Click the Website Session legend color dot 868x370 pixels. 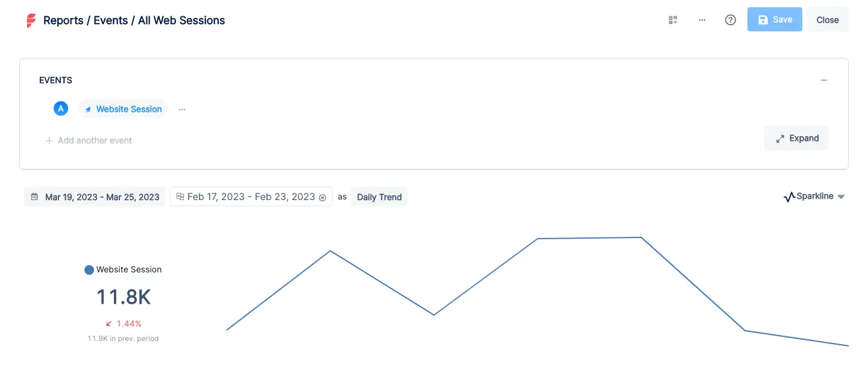(89, 269)
